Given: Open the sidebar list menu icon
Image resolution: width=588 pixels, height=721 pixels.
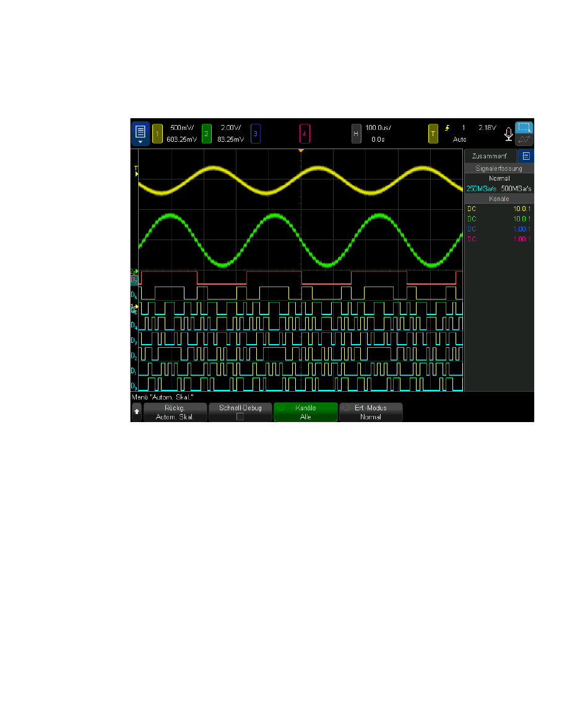Looking at the screenshot, I should tap(525, 156).
